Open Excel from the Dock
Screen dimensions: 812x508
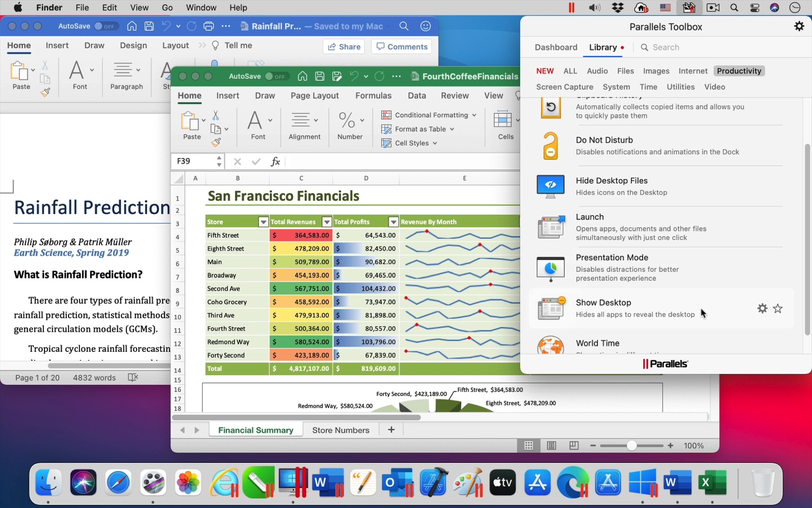coord(713,482)
